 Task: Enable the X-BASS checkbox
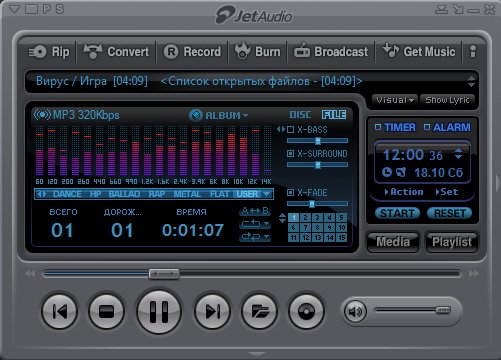point(291,129)
